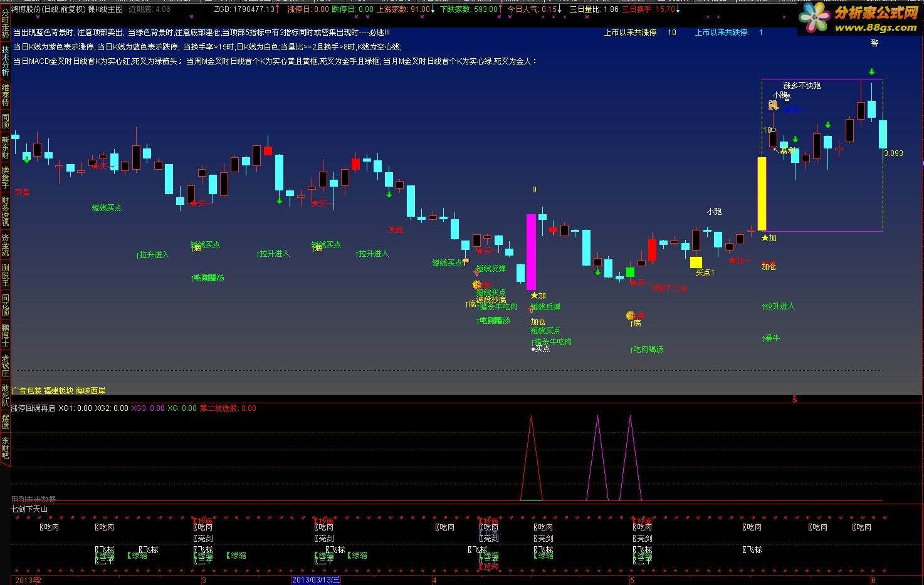
Task: Click the 涨多不快跑 label in the purple box
Action: click(802, 86)
